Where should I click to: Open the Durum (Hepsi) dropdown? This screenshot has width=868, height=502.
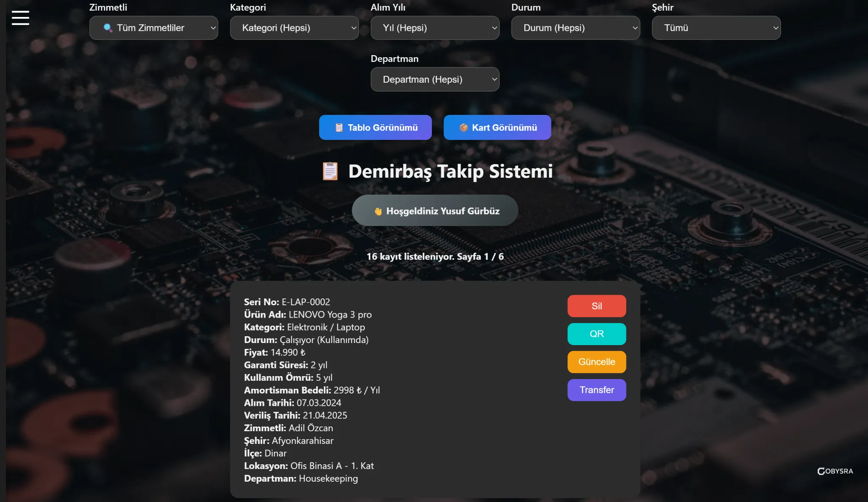tap(576, 28)
